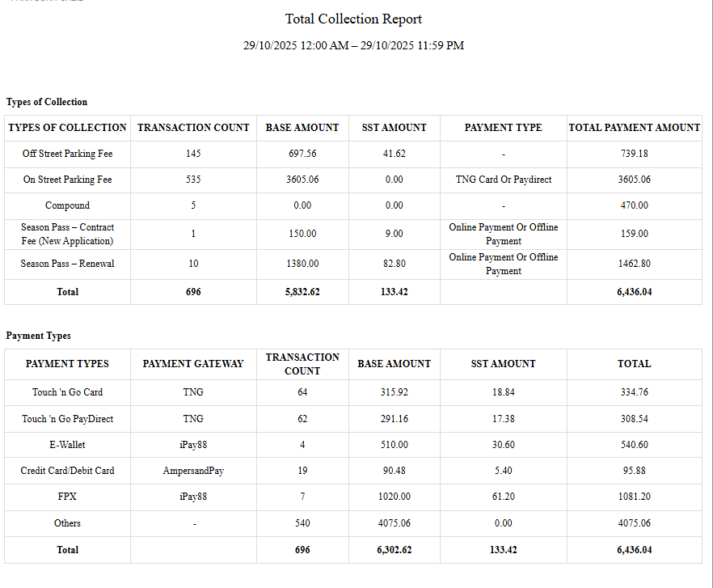Click the Touch 'n Go Card row label
Image resolution: width=713 pixels, height=588 pixels.
[67, 392]
